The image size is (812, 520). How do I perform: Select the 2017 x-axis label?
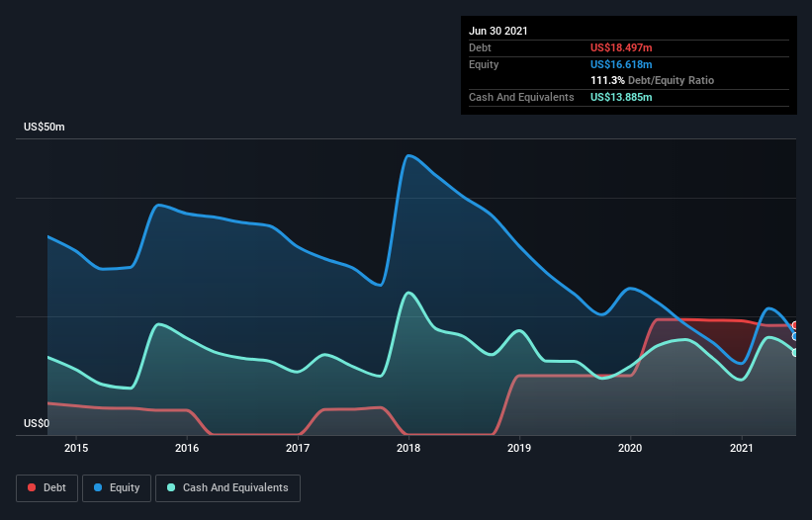298,448
